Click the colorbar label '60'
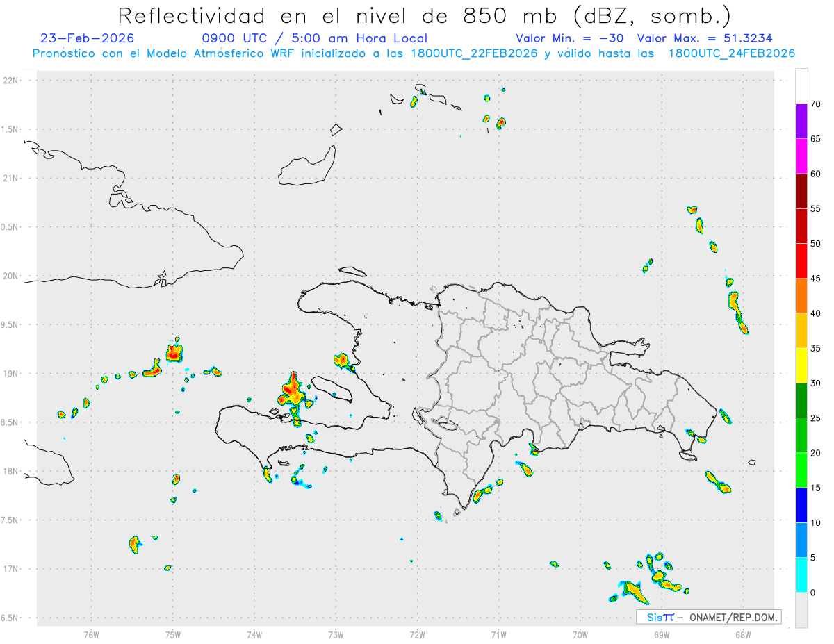This screenshot has height=644, width=834. pos(816,174)
